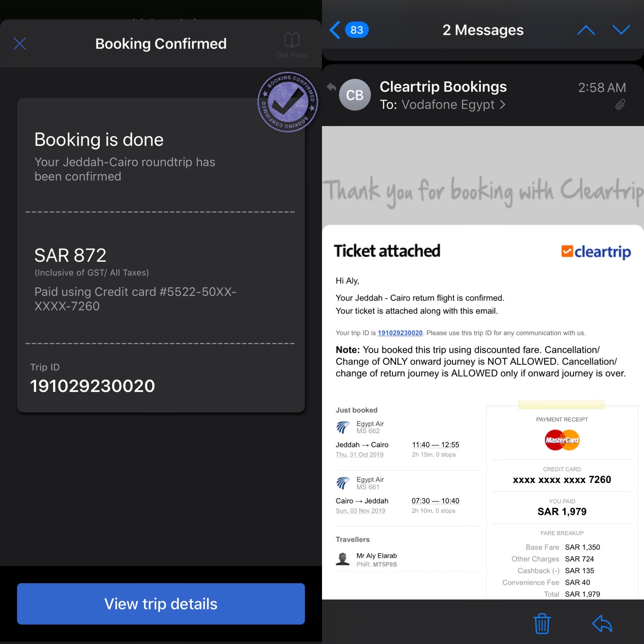The height and width of the screenshot is (644, 644).
Task: Tap the Sun, 03 Nov 2019 date link
Action: (360, 511)
